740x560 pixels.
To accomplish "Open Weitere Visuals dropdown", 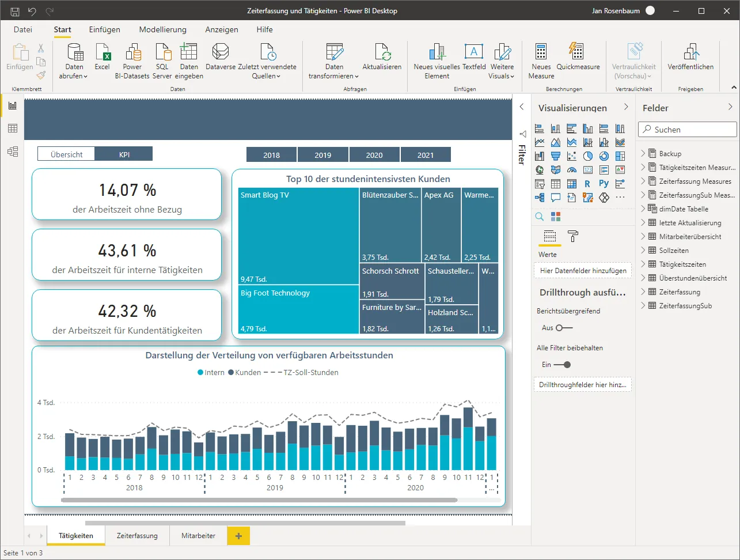I will click(502, 61).
